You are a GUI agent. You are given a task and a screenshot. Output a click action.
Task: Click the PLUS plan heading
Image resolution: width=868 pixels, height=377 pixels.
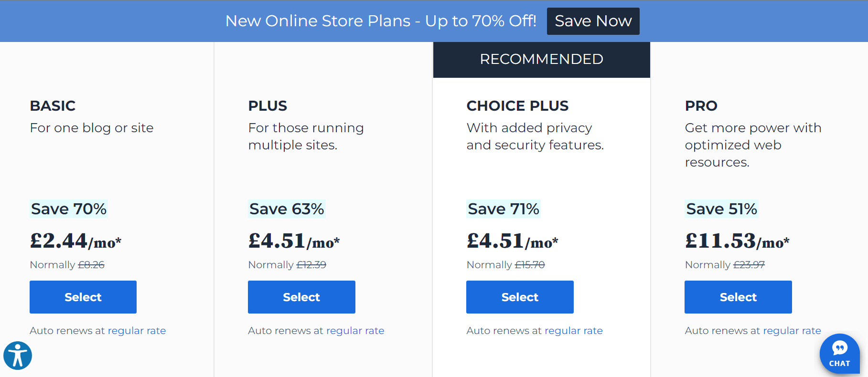click(x=268, y=105)
